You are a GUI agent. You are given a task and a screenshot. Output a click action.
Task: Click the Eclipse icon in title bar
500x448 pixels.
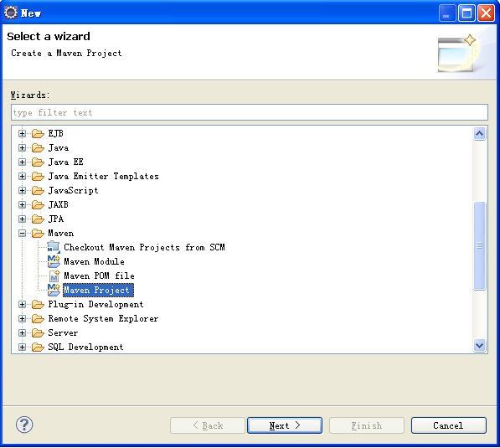click(x=11, y=13)
